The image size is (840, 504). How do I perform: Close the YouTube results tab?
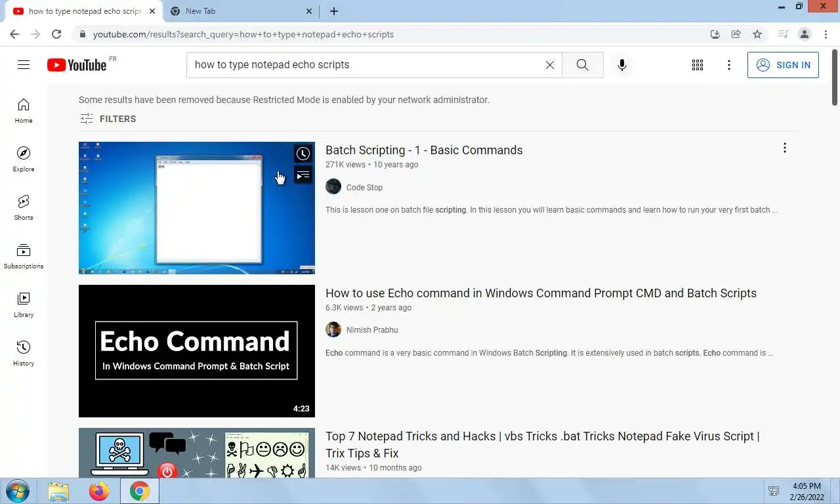tap(152, 11)
